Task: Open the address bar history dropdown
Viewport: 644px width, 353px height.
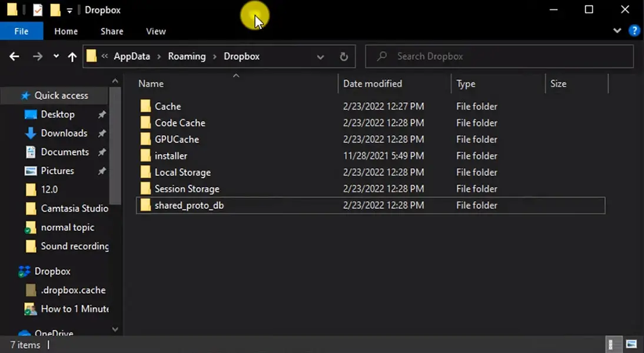Action: [x=320, y=56]
